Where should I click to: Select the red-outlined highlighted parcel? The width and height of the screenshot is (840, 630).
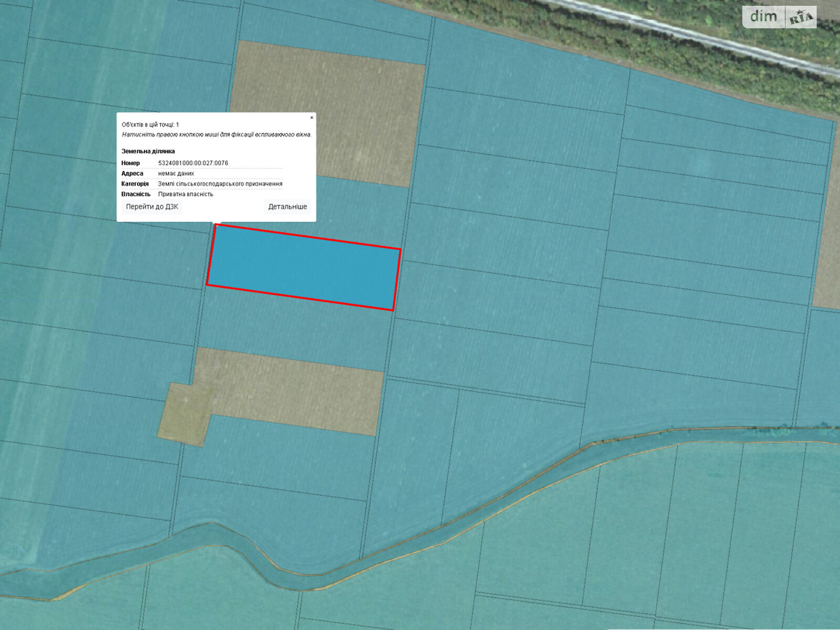303,268
